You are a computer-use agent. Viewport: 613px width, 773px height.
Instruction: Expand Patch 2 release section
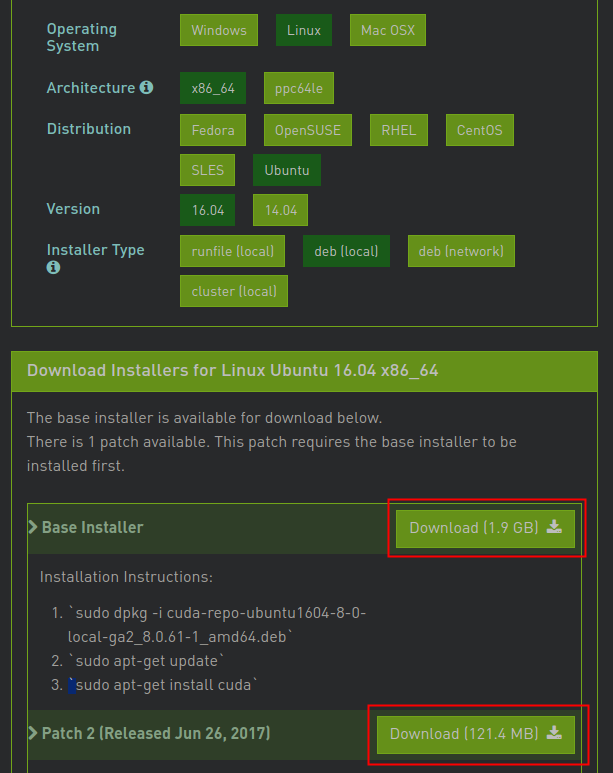[x=148, y=734]
